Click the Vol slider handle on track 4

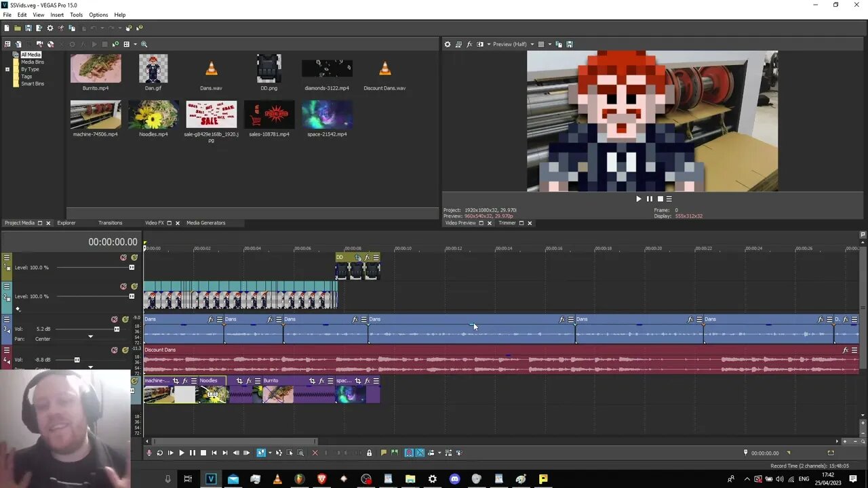77,360
